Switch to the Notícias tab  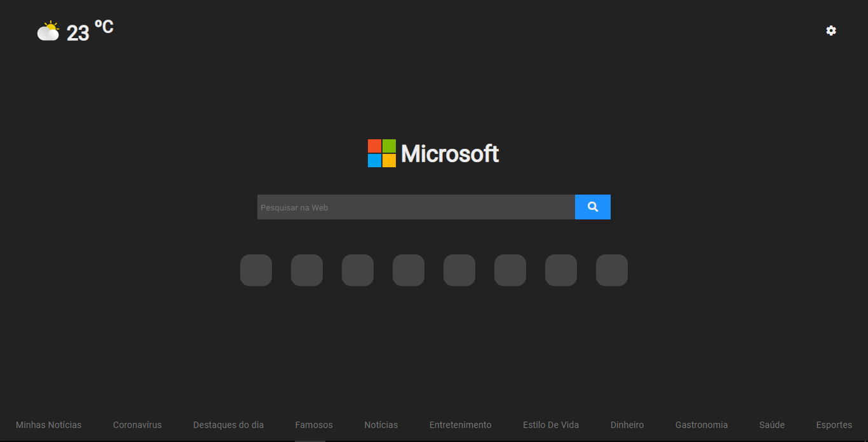coord(381,425)
